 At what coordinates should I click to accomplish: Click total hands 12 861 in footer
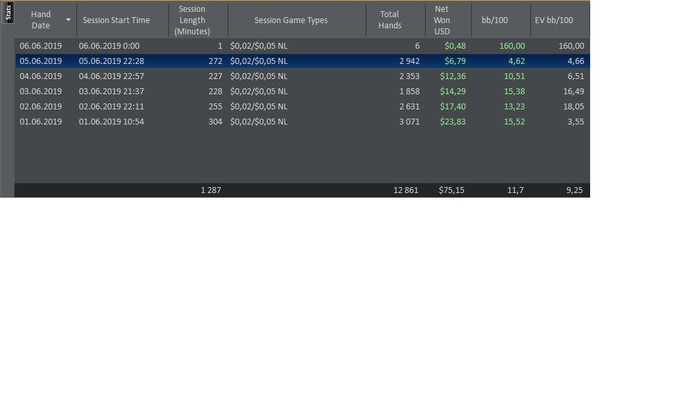[406, 190]
